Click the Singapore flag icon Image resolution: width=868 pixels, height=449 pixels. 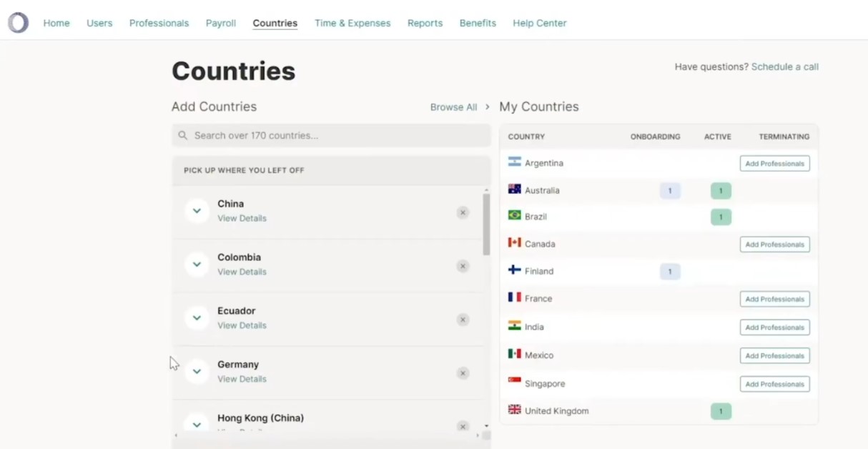(514, 382)
